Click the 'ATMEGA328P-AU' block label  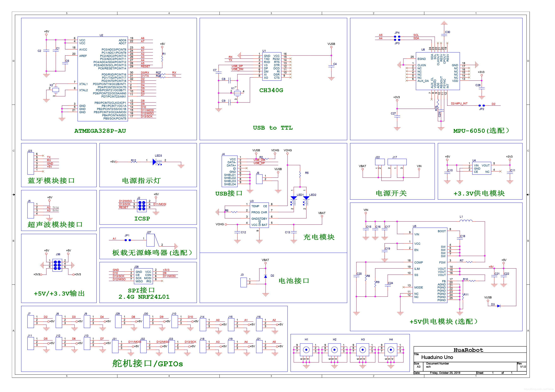[x=100, y=131]
